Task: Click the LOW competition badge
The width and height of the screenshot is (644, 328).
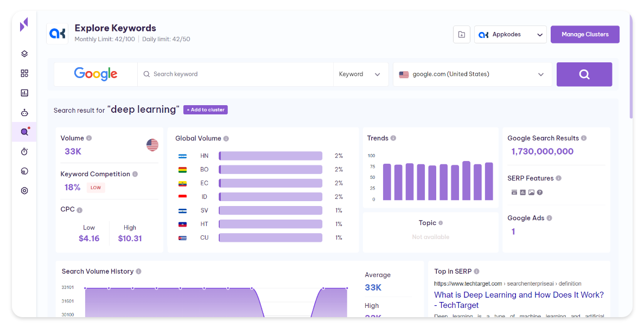Action: tap(95, 188)
